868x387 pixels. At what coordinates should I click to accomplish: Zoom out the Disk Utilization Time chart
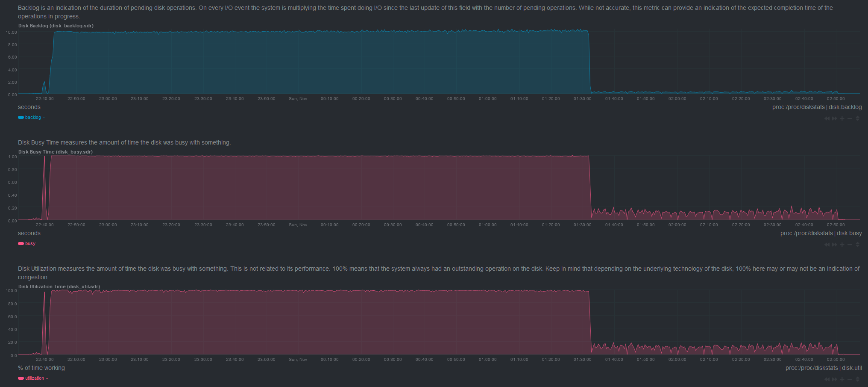point(850,379)
